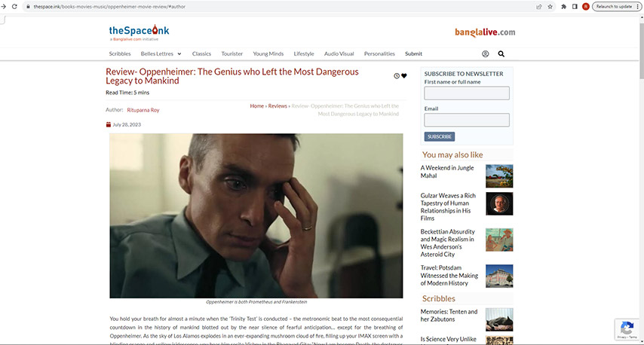The width and height of the screenshot is (644, 345).
Task: Like the article with the heart icon
Action: (x=404, y=75)
